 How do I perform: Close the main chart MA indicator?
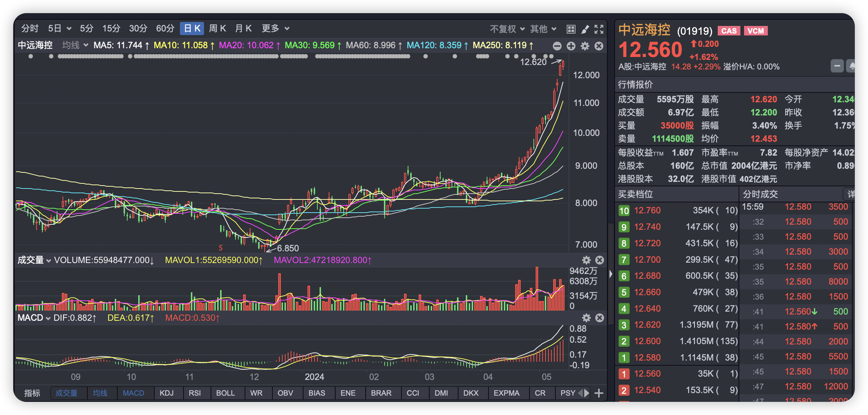click(599, 46)
